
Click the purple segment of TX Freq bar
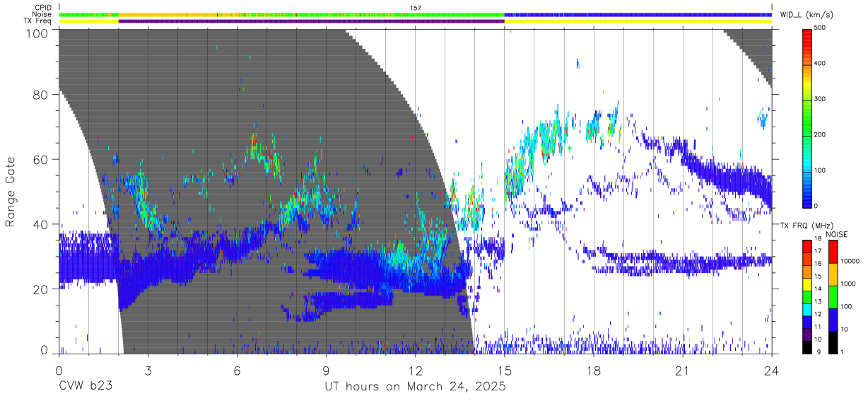pyautogui.click(x=311, y=21)
